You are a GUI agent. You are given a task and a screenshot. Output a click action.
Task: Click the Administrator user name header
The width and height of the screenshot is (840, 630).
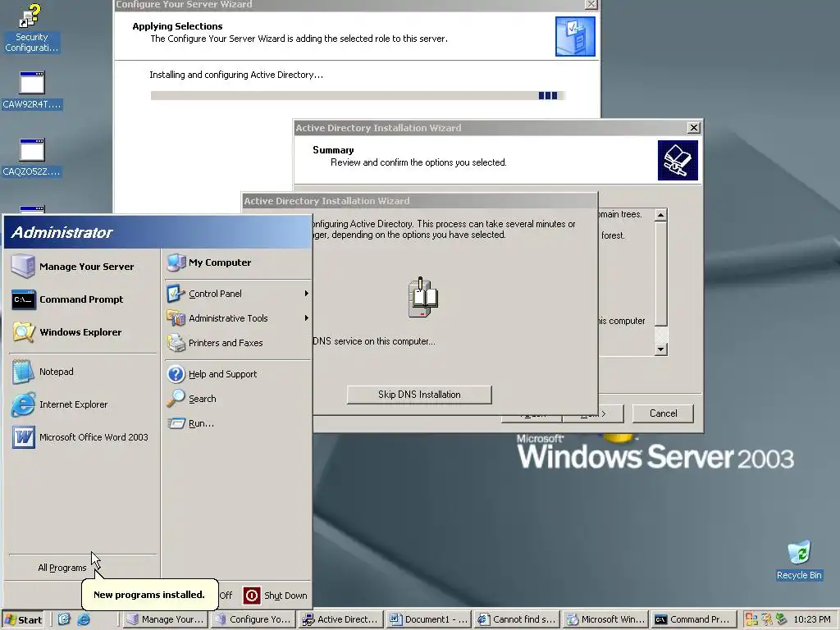62,232
